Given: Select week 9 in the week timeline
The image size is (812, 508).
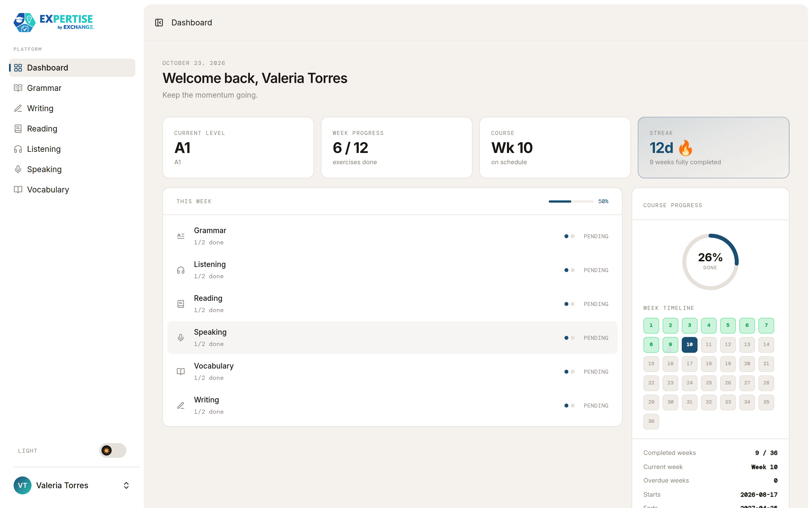Looking at the screenshot, I should pyautogui.click(x=670, y=344).
